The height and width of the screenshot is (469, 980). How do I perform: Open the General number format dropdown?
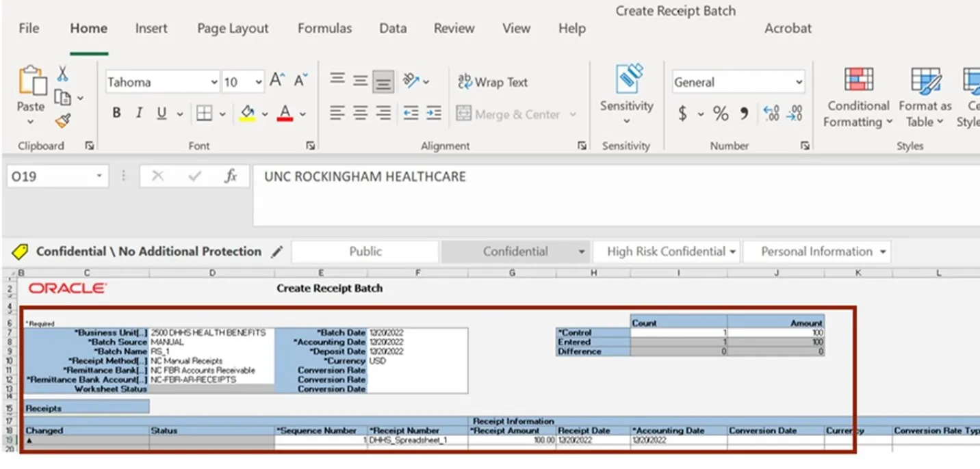pos(799,82)
